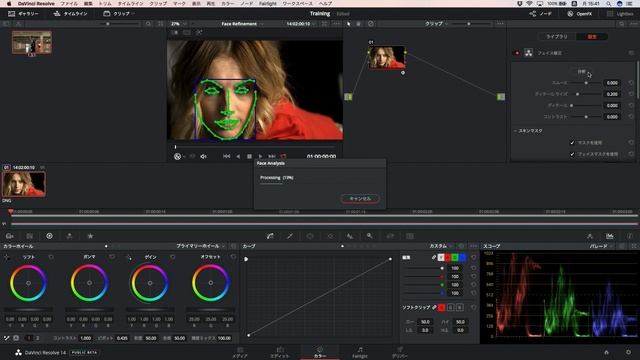
Task: Click the viewer stop playback button
Action: 249,156
